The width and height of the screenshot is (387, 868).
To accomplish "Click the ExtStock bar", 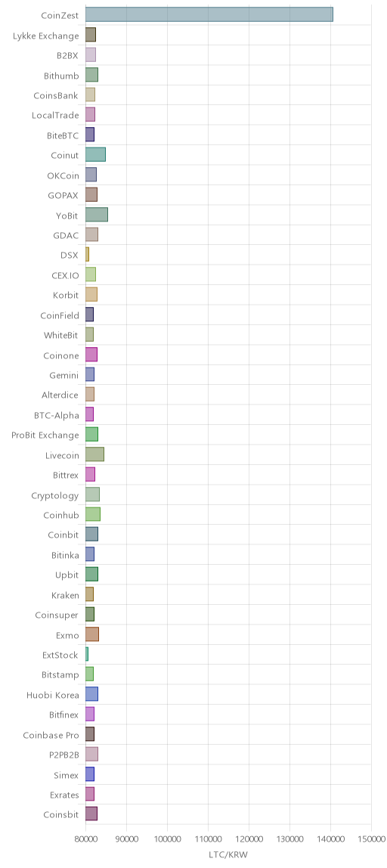I will pyautogui.click(x=87, y=654).
